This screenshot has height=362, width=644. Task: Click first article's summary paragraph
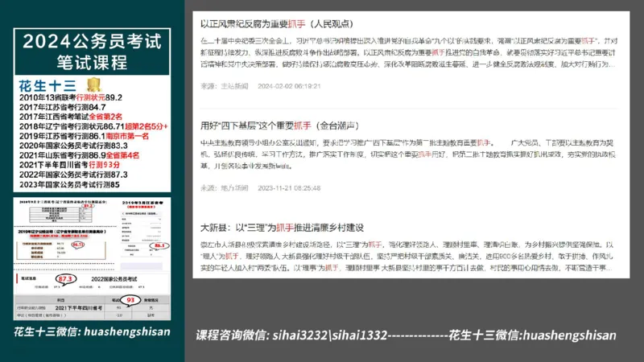pyautogui.click(x=409, y=52)
